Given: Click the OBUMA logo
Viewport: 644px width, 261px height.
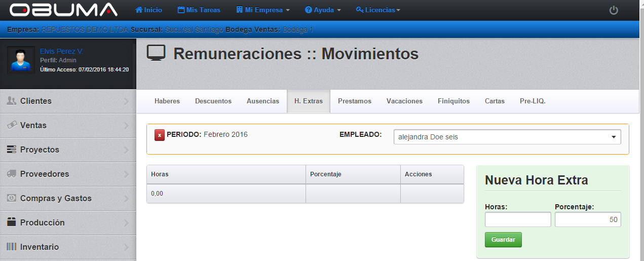Looking at the screenshot, I should click(63, 10).
